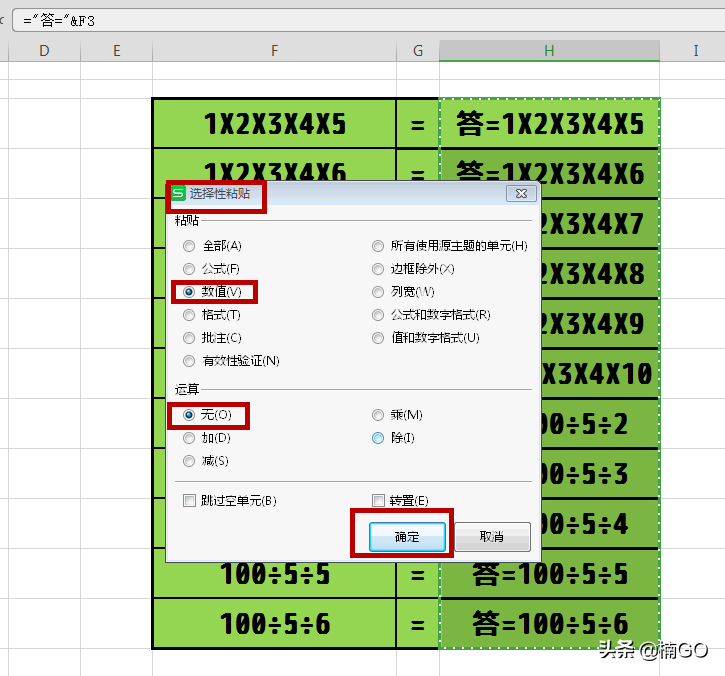725x676 pixels.
Task: Select column D header
Action: (x=44, y=50)
